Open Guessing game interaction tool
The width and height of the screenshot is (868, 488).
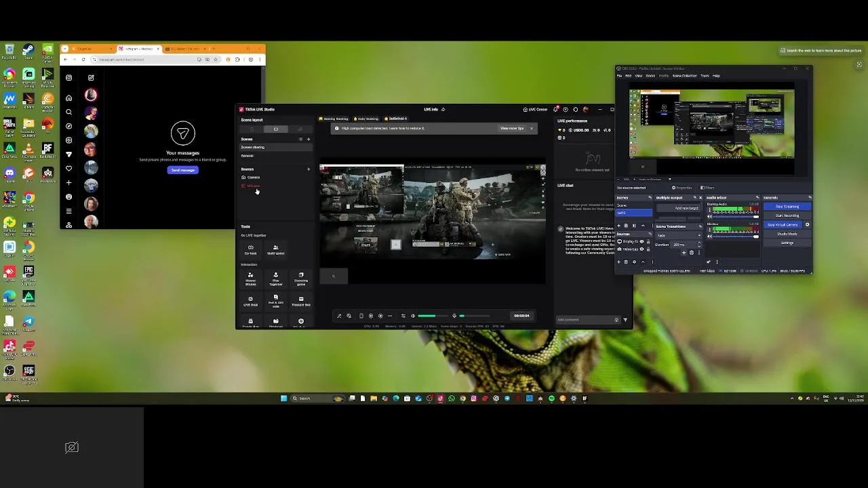(301, 279)
